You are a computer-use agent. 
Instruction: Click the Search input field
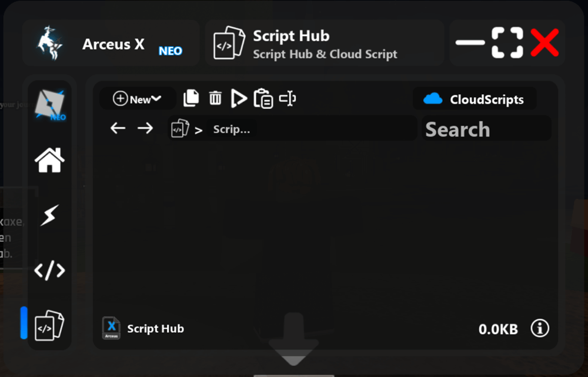486,129
